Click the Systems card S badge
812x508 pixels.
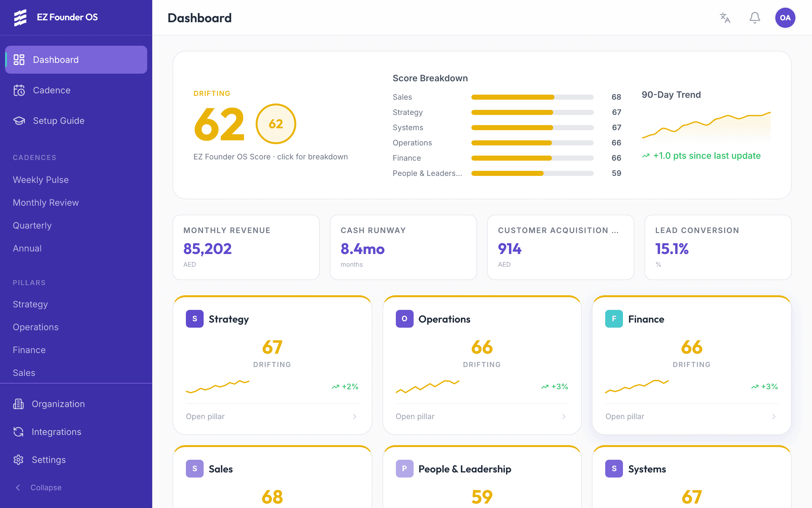pyautogui.click(x=614, y=469)
